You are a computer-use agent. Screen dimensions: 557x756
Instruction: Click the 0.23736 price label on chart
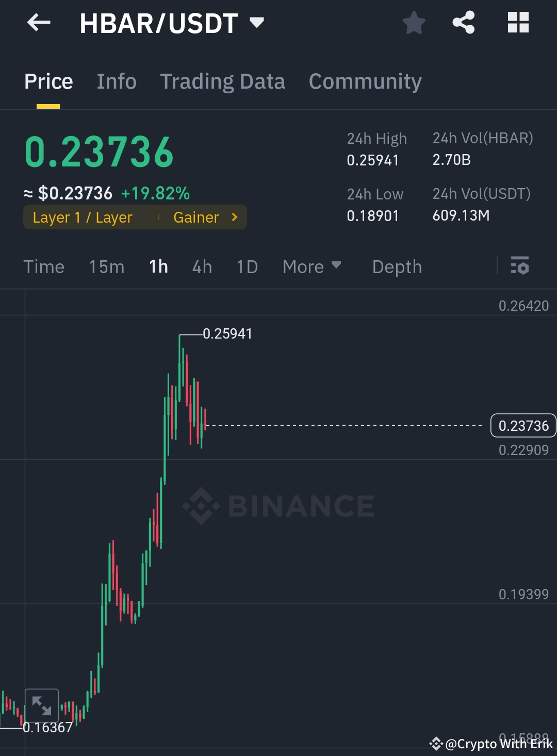click(523, 426)
